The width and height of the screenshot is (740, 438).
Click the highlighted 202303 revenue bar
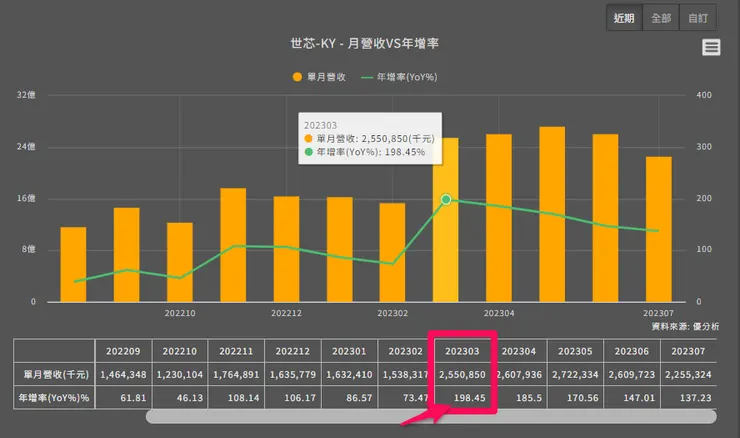(446, 220)
